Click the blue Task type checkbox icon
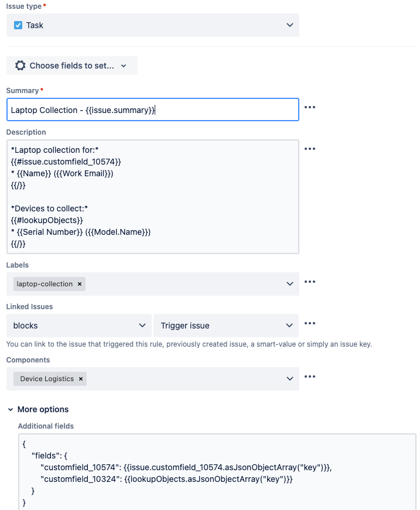The image size is (420, 510). [x=18, y=25]
